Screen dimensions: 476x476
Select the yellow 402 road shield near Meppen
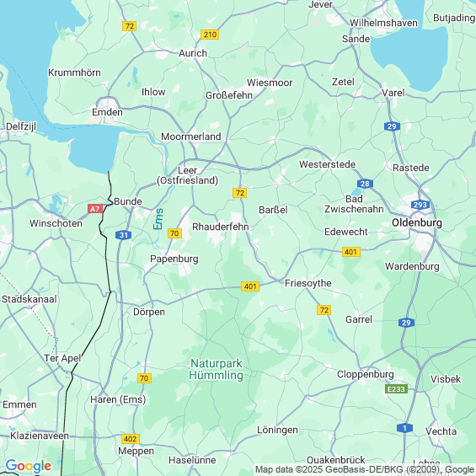tap(131, 439)
